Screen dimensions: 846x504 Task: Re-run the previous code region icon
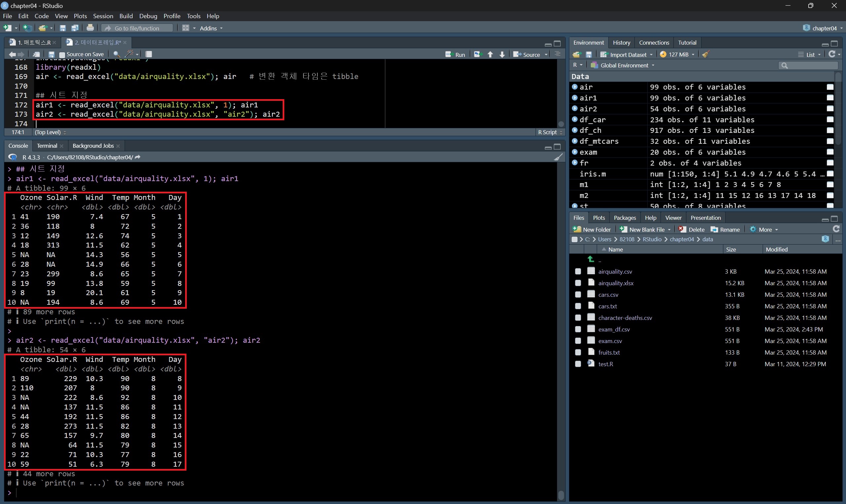click(477, 54)
